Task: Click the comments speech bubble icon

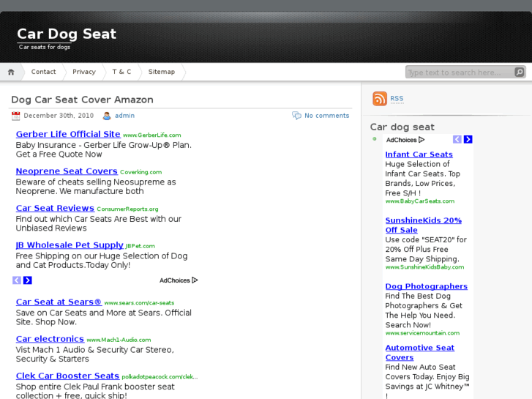Action: [296, 116]
